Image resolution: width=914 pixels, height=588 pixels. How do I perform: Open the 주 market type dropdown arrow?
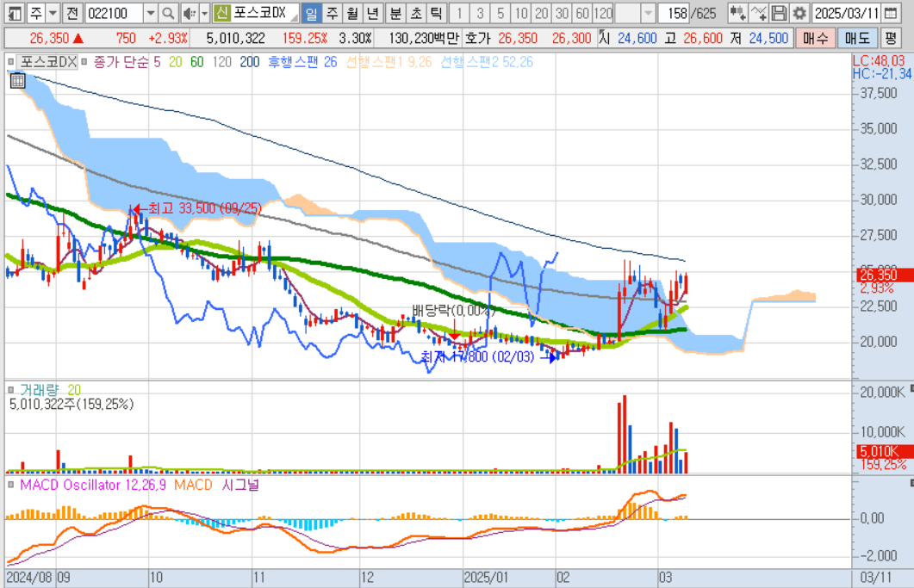(x=53, y=12)
